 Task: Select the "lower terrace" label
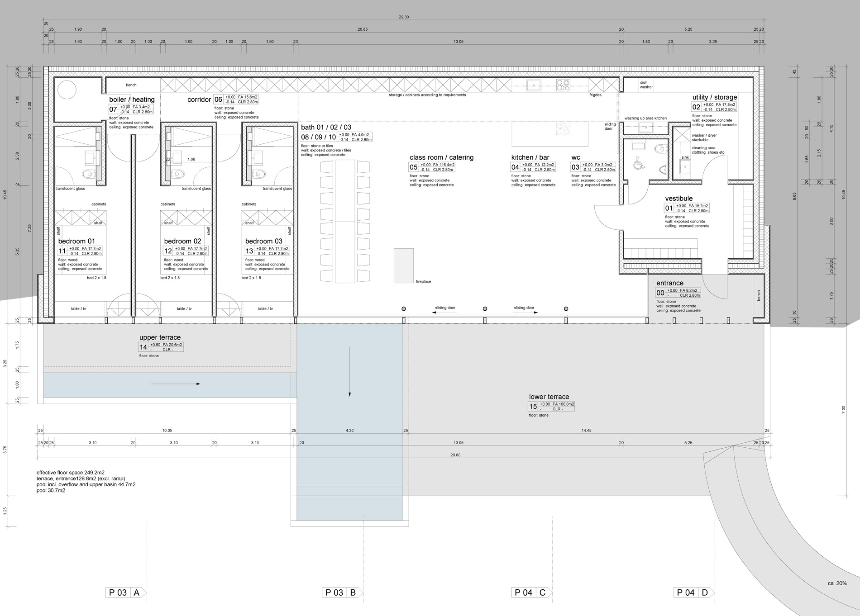point(549,397)
